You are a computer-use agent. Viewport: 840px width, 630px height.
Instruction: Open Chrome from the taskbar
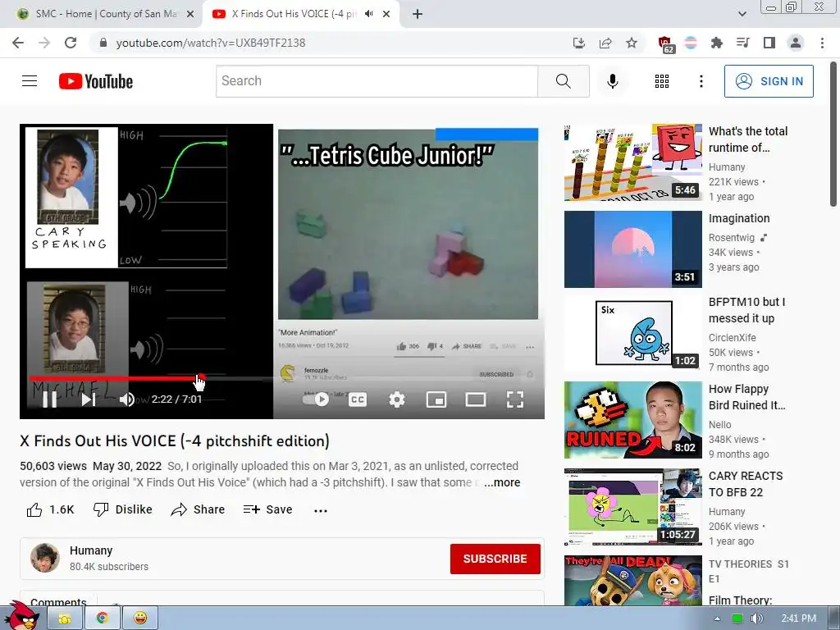(x=102, y=619)
